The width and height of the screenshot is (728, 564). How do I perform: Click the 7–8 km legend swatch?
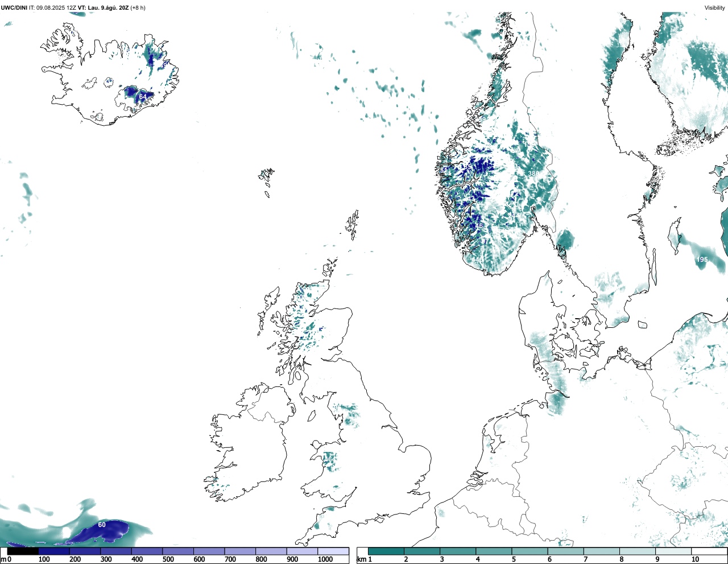coord(601,551)
